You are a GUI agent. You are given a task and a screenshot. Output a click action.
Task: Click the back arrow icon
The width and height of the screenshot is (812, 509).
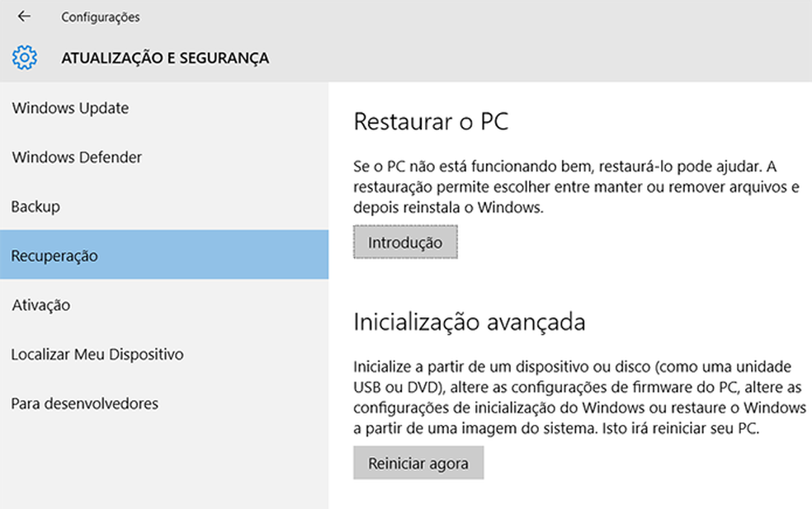pos(24,16)
